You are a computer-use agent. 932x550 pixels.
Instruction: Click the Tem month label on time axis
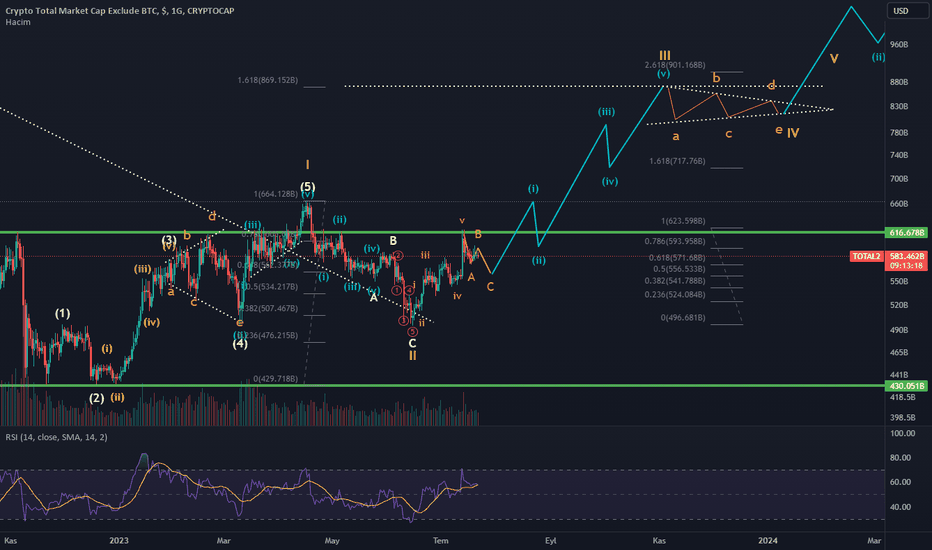pos(440,540)
